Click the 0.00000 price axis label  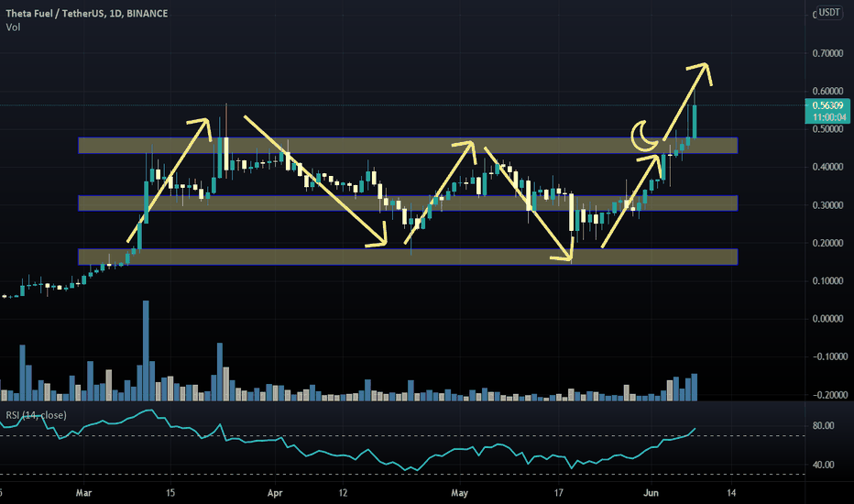click(x=827, y=318)
